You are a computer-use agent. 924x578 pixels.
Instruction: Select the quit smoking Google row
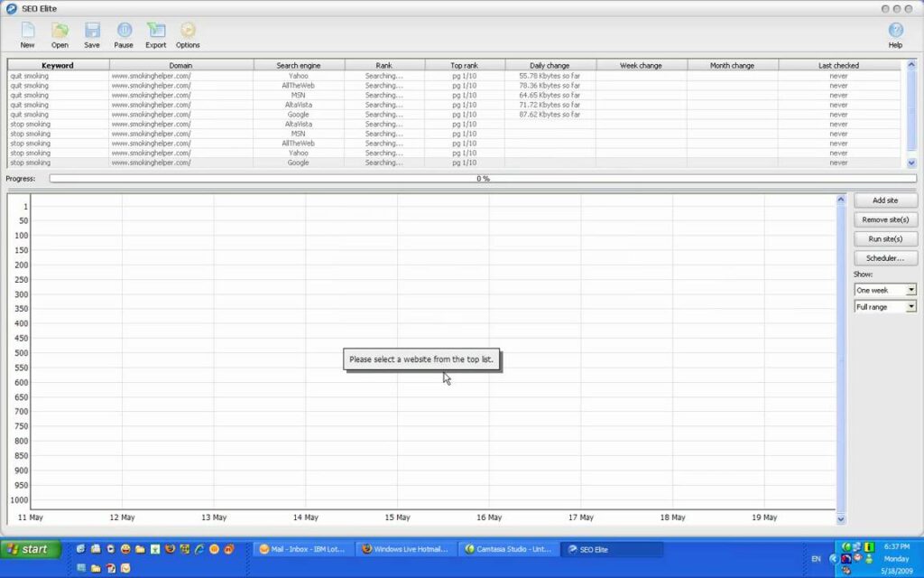[x=454, y=115]
